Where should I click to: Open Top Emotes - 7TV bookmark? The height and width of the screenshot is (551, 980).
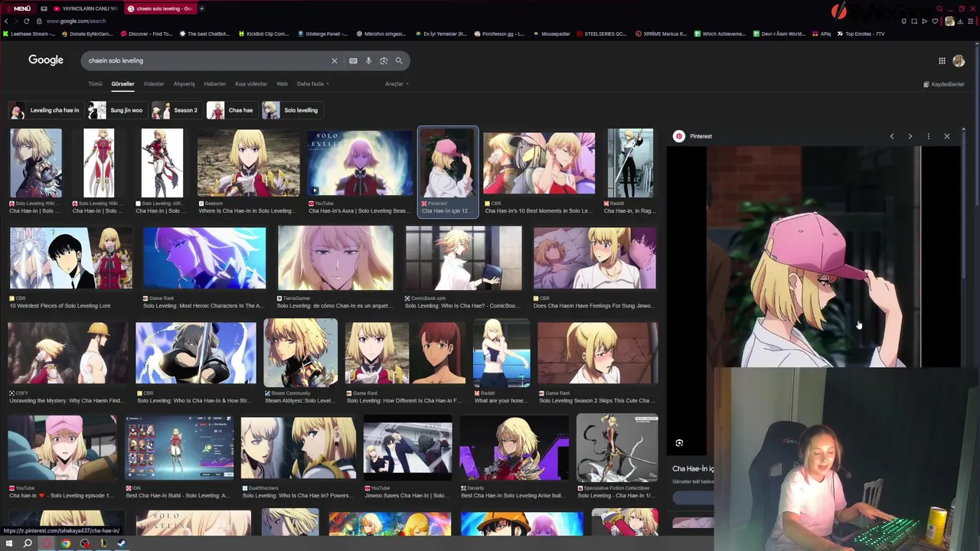click(861, 34)
